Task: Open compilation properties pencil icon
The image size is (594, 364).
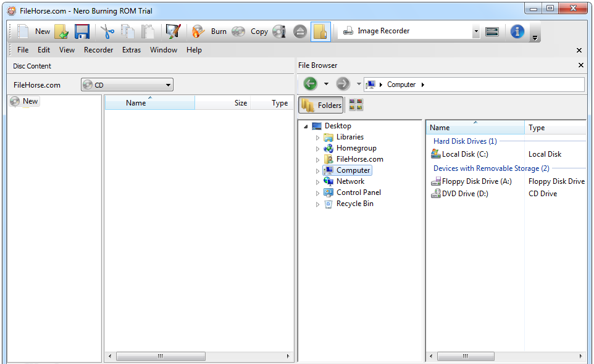Action: pyautogui.click(x=174, y=31)
